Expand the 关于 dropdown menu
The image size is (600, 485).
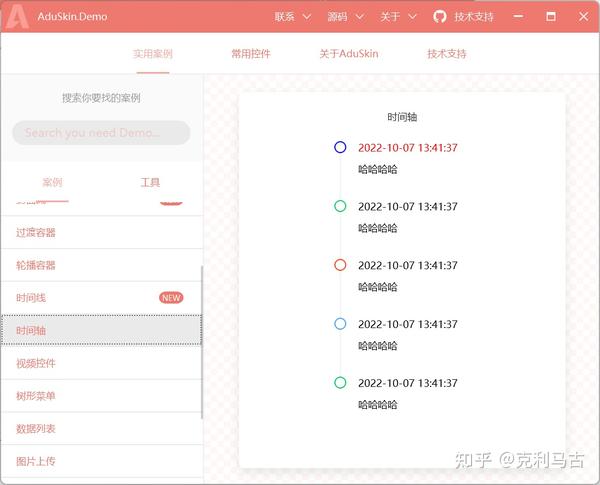point(398,16)
